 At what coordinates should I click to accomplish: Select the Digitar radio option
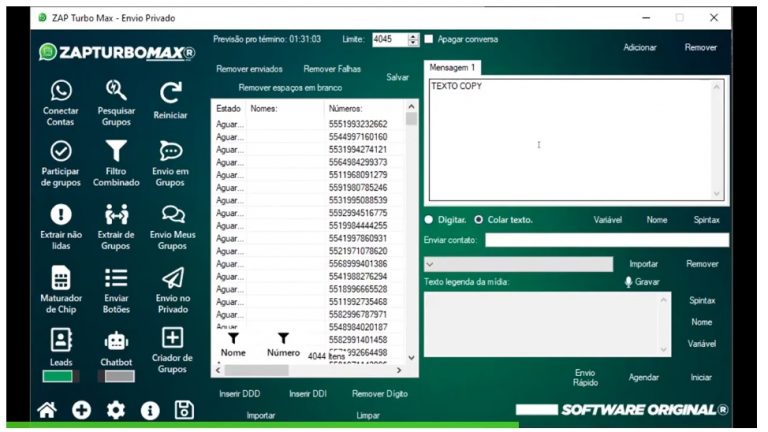pos(429,219)
